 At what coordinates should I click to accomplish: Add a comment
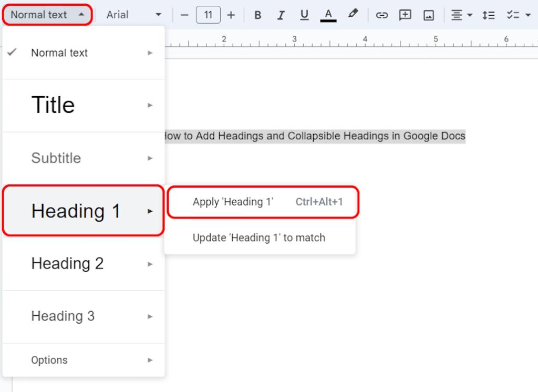click(405, 15)
